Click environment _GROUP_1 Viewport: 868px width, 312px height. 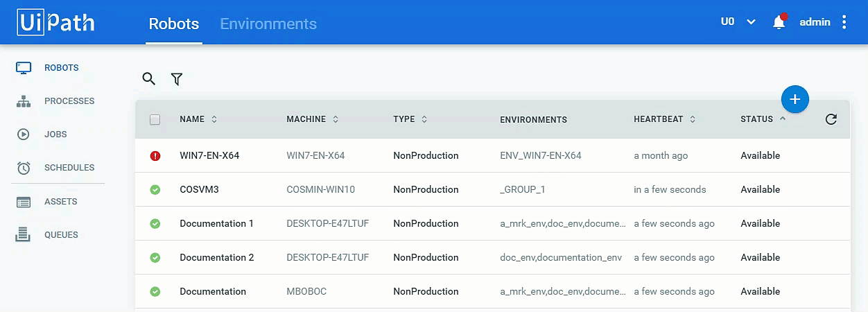(x=523, y=190)
